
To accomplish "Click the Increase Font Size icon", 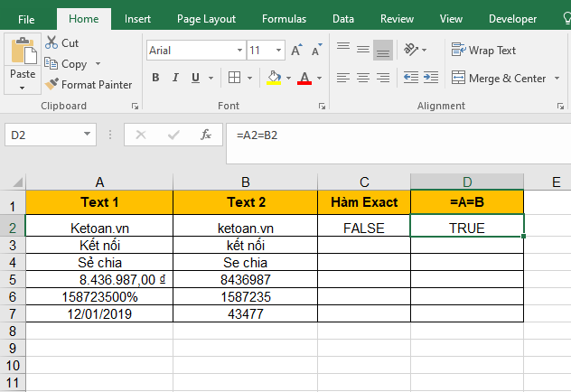I will coord(295,51).
